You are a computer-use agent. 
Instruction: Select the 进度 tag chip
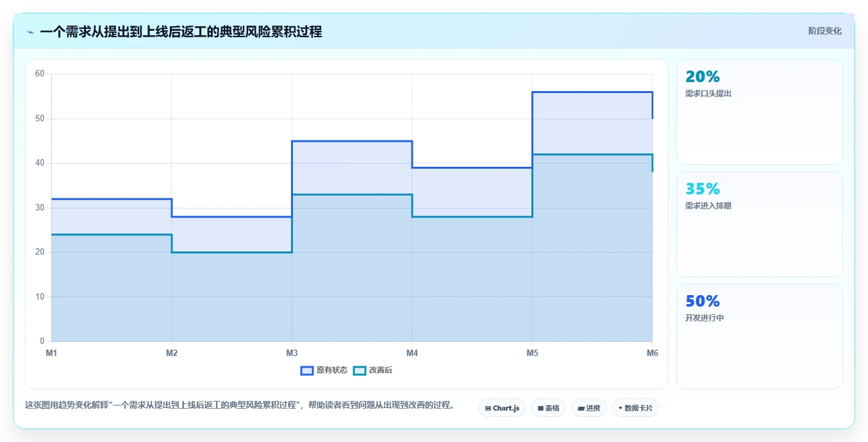click(589, 408)
